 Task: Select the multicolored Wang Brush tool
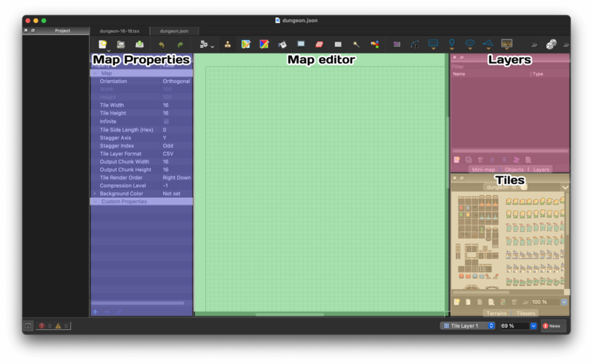[265, 44]
